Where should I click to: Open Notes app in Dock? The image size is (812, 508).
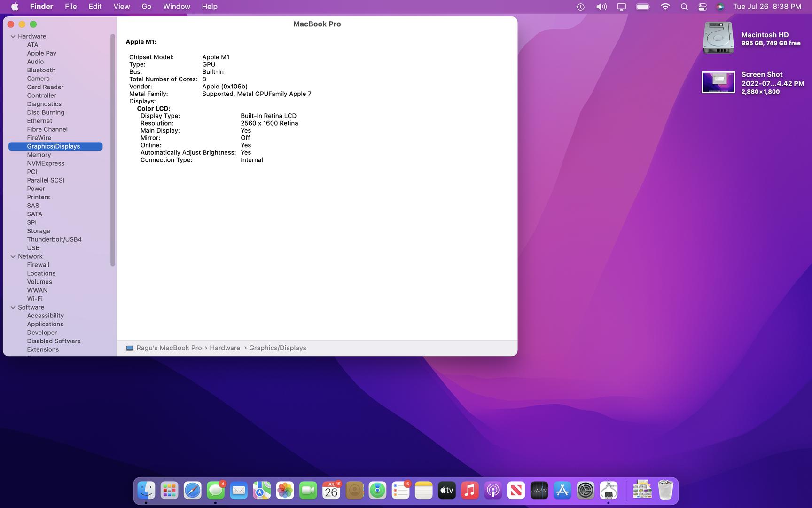(423, 491)
